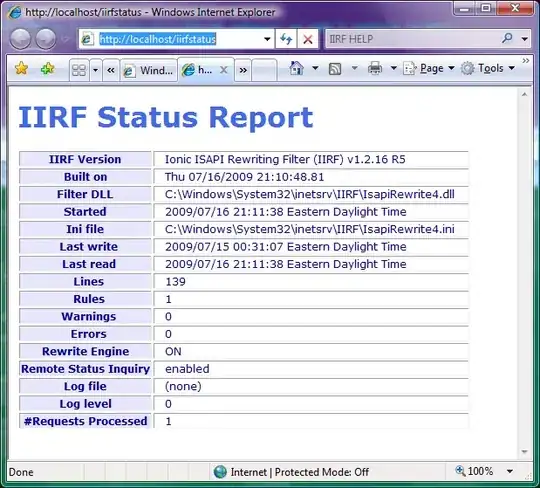
Task: Open the Tools menu
Action: coord(488,68)
